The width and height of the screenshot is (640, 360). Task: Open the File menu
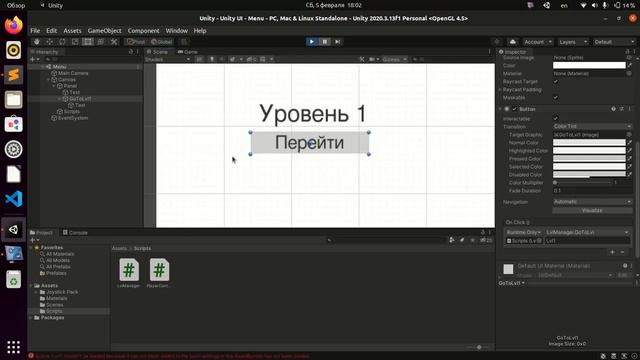coord(35,31)
